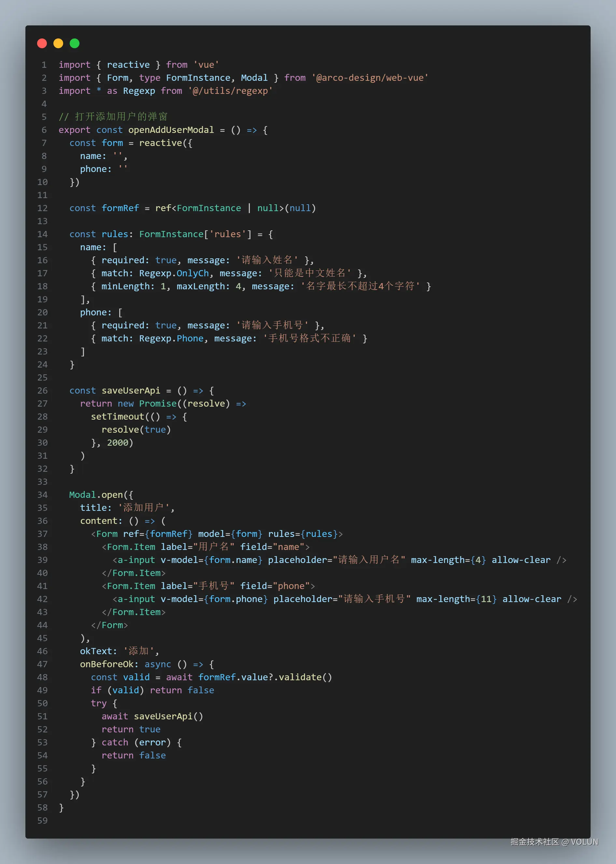This screenshot has height=864, width=616.
Task: Click the red window dot
Action: click(42, 43)
